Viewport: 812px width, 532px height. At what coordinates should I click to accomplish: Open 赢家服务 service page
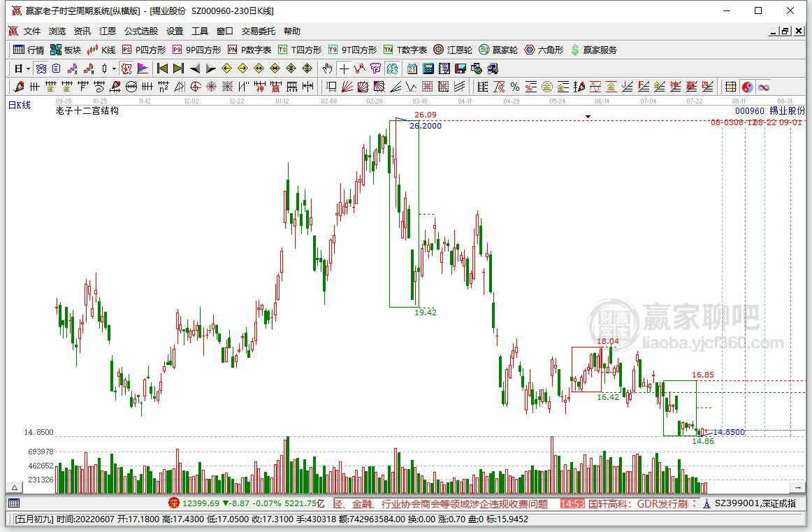(x=594, y=50)
